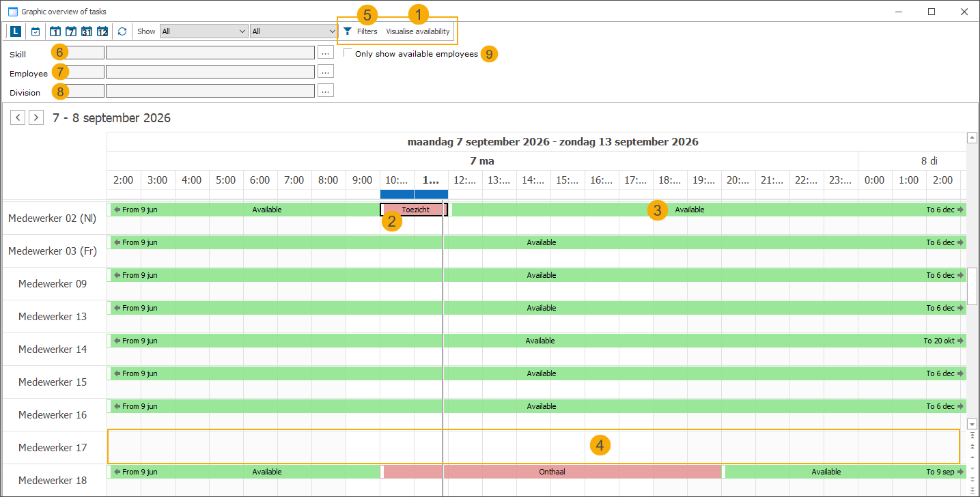The height and width of the screenshot is (497, 980).
Task: Select the Medewerker 16 row label
Action: point(53,415)
